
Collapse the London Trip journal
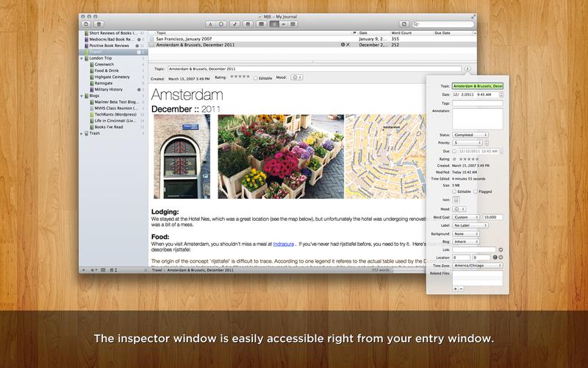point(82,58)
